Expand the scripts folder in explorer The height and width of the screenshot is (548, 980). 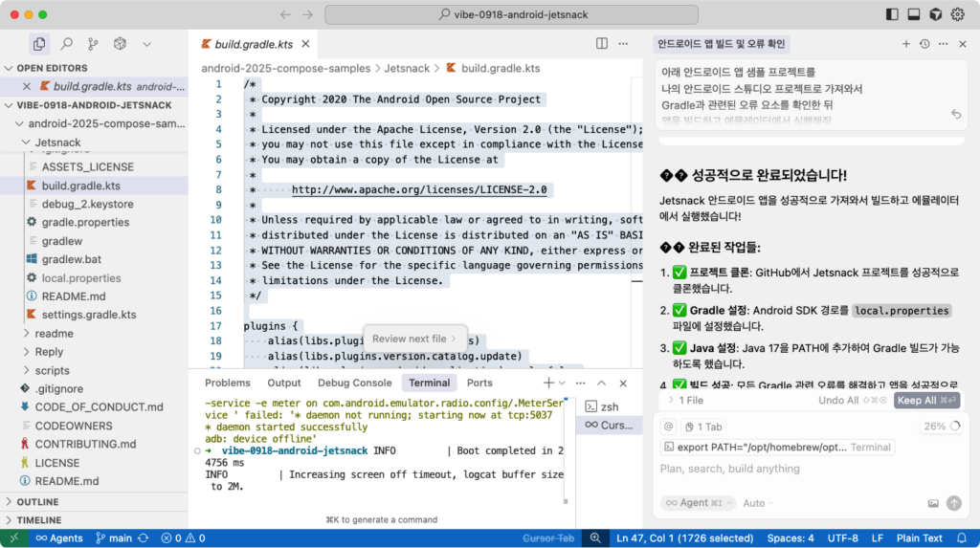(52, 370)
